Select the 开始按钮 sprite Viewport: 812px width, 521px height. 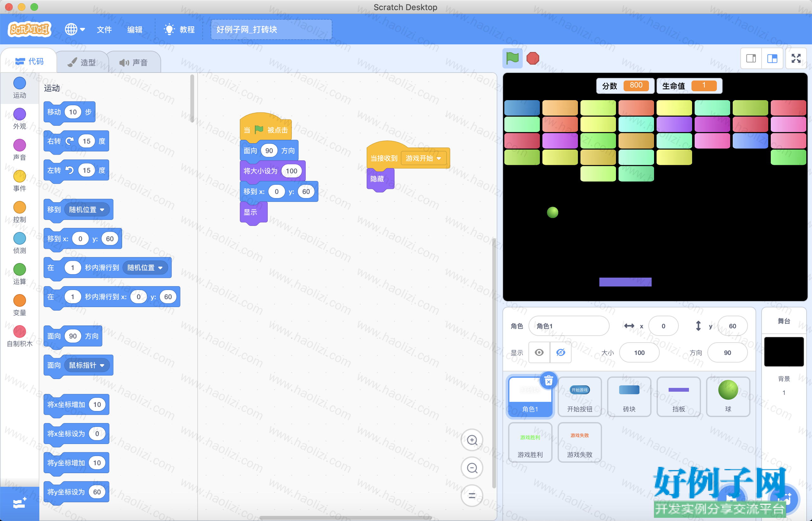[580, 397]
